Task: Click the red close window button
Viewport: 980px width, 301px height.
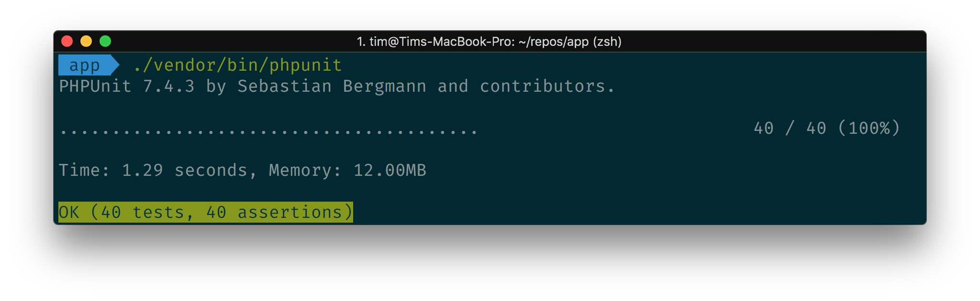Action: click(67, 42)
